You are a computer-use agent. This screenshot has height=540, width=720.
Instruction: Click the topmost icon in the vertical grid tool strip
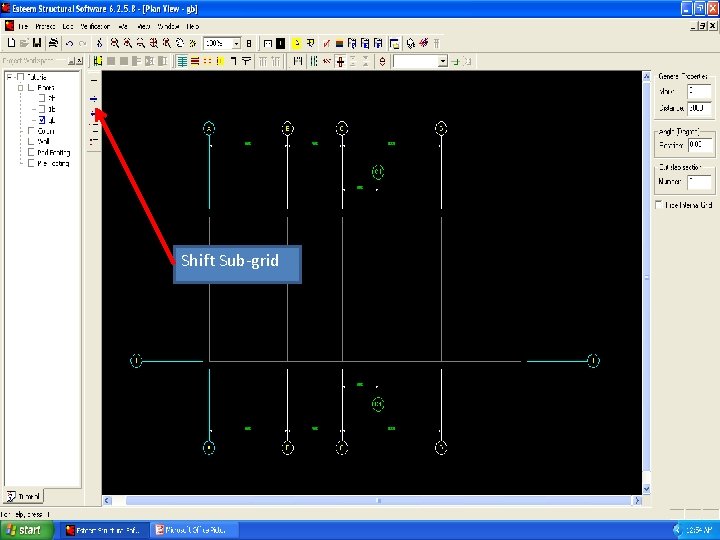point(94,80)
